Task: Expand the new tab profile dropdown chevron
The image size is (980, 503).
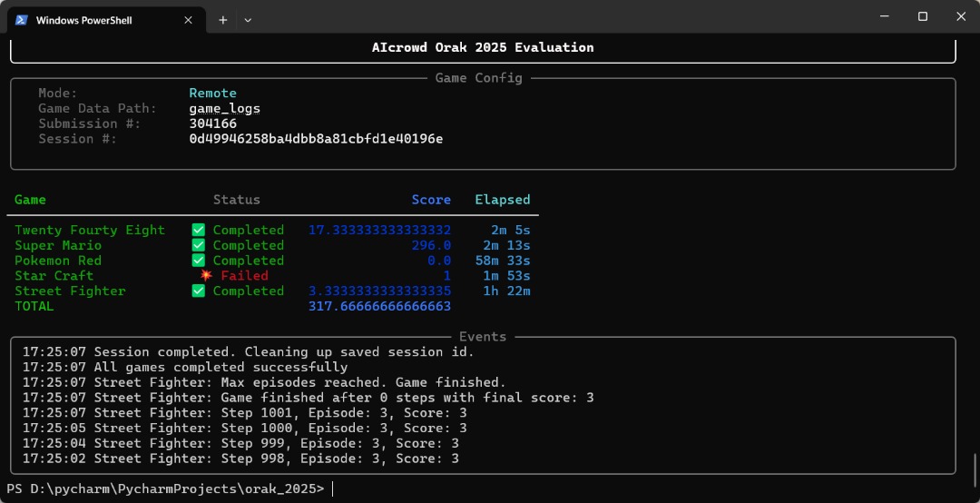Action: (x=248, y=19)
